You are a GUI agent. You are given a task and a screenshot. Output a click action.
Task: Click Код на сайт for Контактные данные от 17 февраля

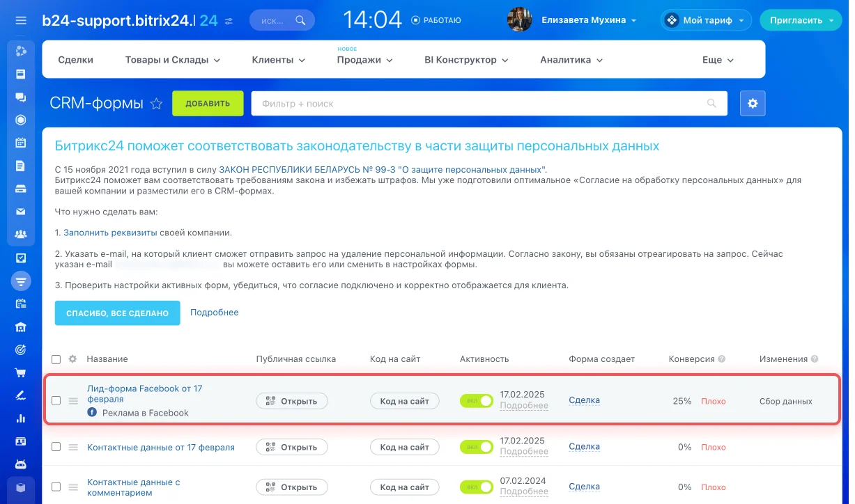(x=404, y=447)
